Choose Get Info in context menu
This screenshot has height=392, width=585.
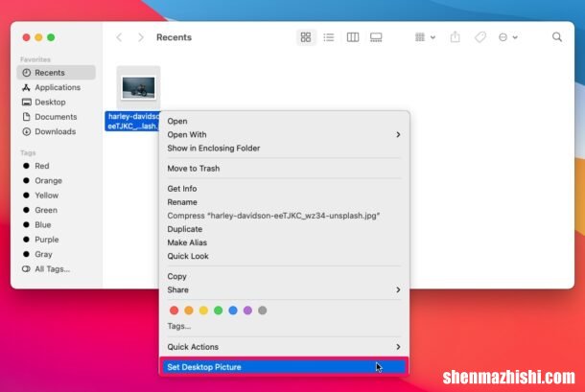pyautogui.click(x=284, y=189)
